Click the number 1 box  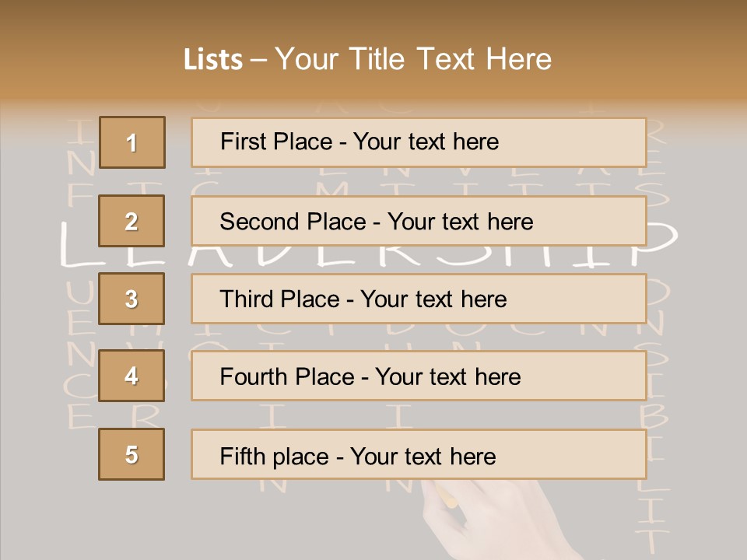coord(132,142)
